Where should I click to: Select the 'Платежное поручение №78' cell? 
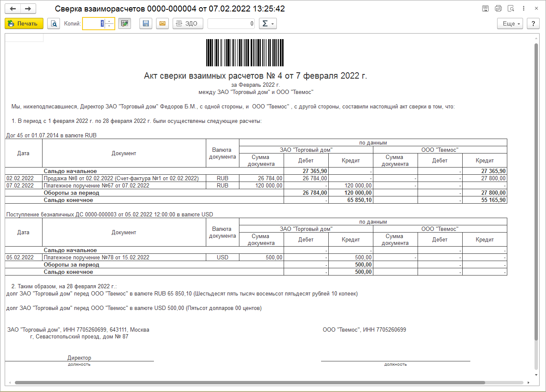pos(124,257)
